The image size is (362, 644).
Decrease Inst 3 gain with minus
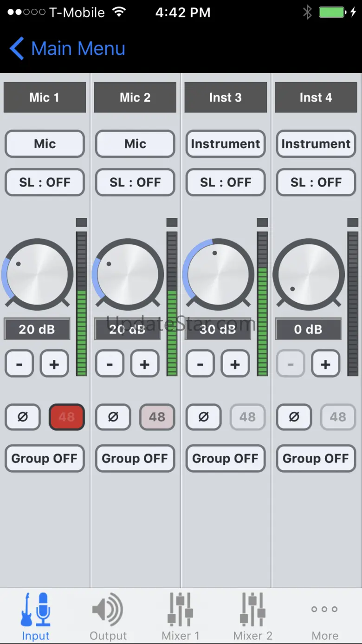click(200, 364)
